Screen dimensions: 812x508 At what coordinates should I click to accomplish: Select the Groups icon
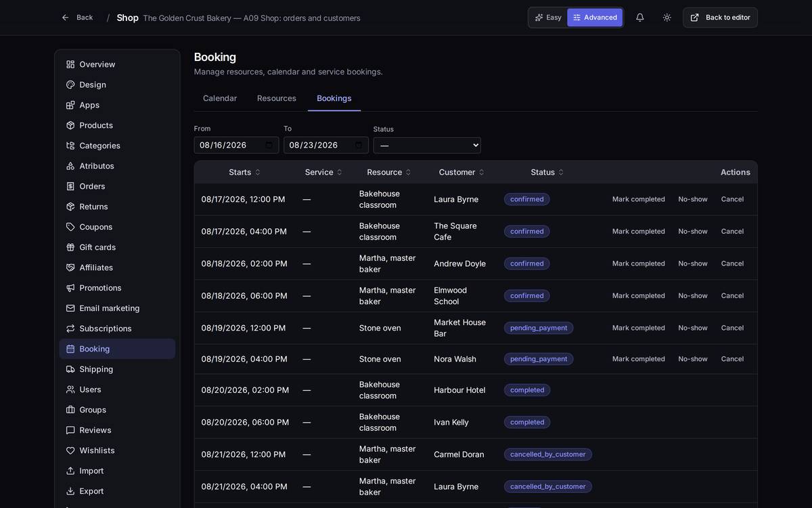tap(70, 410)
